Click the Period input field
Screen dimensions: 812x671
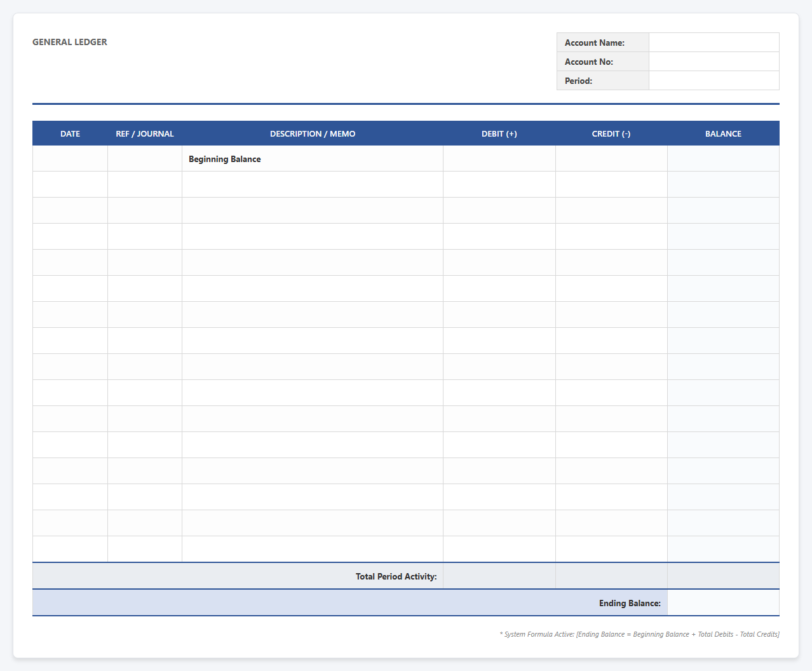pyautogui.click(x=714, y=81)
